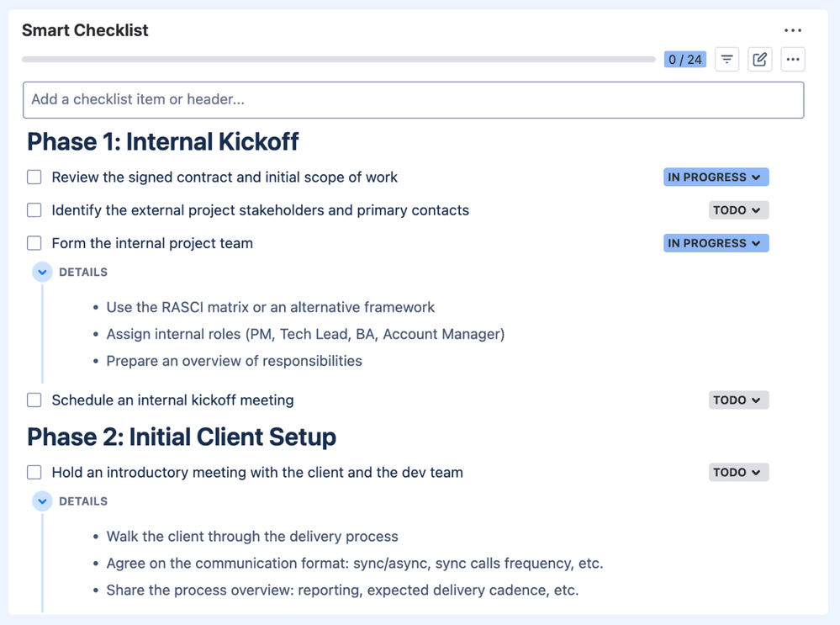Open IN PROGRESS status dropdown for Form internal team
The image size is (840, 625).
point(716,243)
